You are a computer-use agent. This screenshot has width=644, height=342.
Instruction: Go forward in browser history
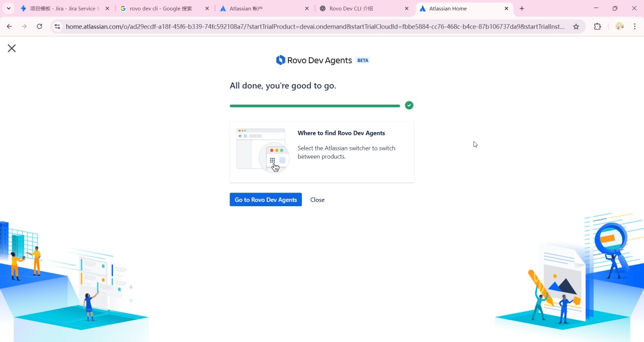point(24,27)
